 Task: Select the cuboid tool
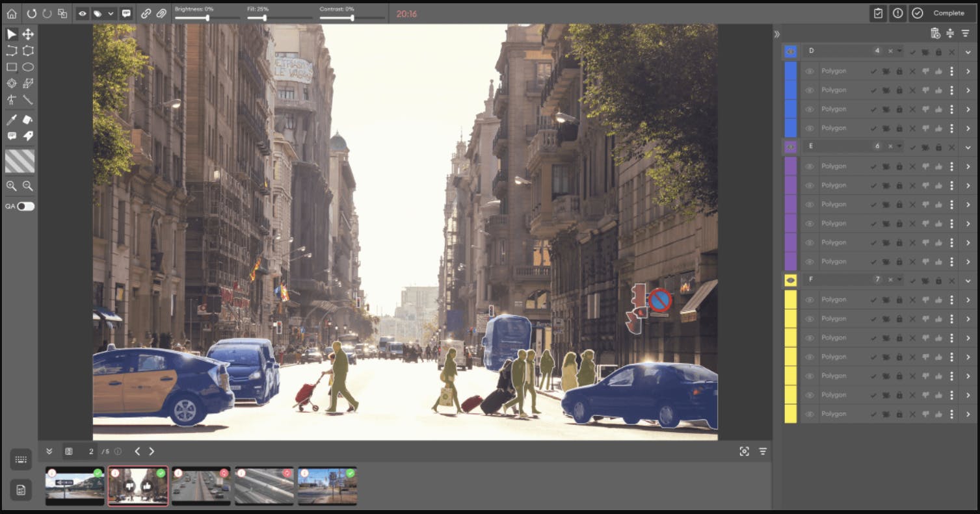tap(28, 83)
